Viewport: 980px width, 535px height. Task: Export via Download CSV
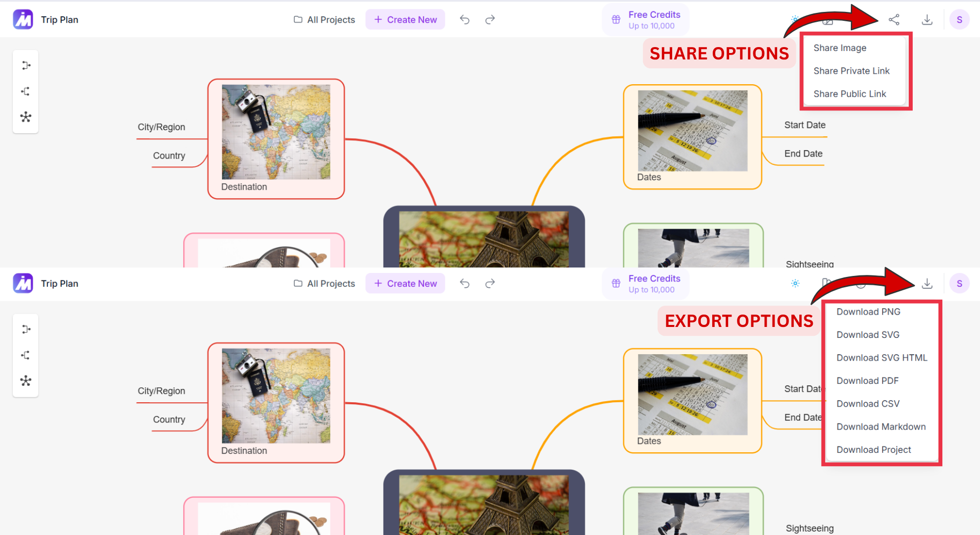click(x=868, y=404)
